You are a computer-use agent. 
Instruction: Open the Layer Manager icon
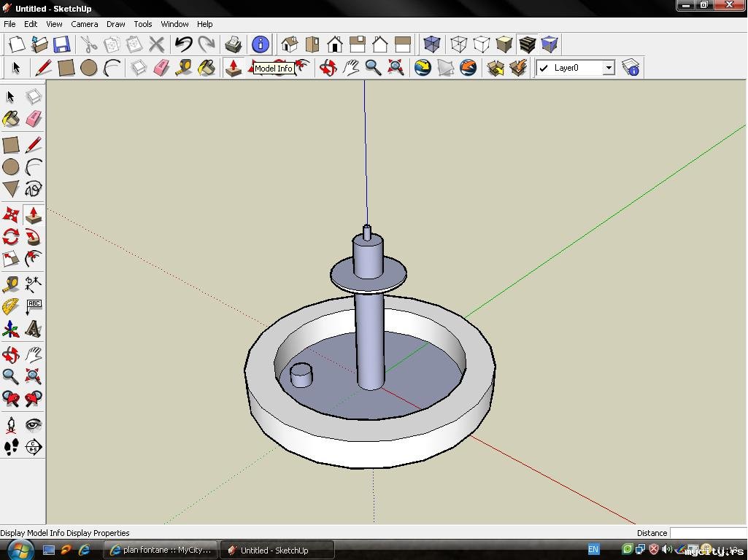pyautogui.click(x=631, y=68)
